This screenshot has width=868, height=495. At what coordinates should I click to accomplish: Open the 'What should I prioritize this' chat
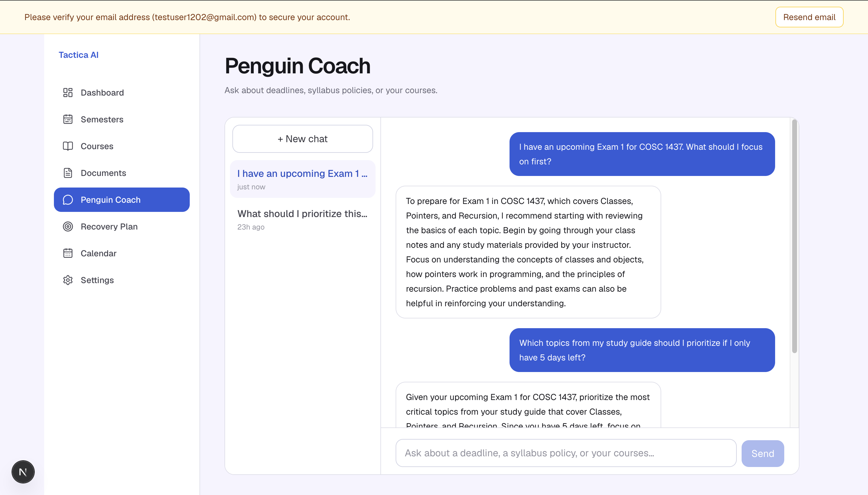pyautogui.click(x=302, y=219)
